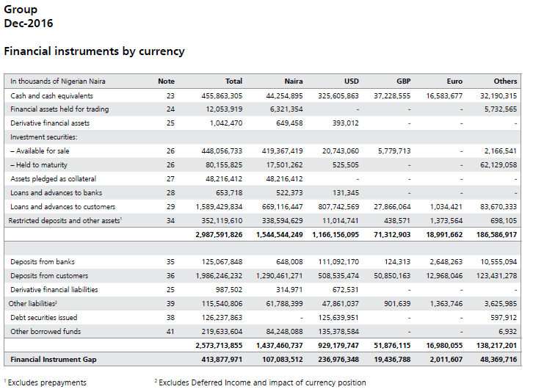Image resolution: width=533 pixels, height=392 pixels.
Task: Select 'Derivative financial assets' row label
Action: tap(50, 123)
